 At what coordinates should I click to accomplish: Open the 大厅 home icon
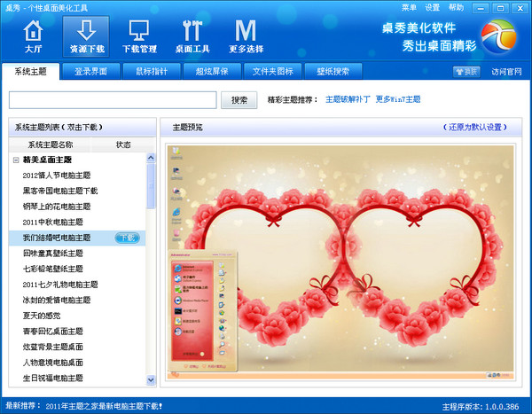click(33, 36)
